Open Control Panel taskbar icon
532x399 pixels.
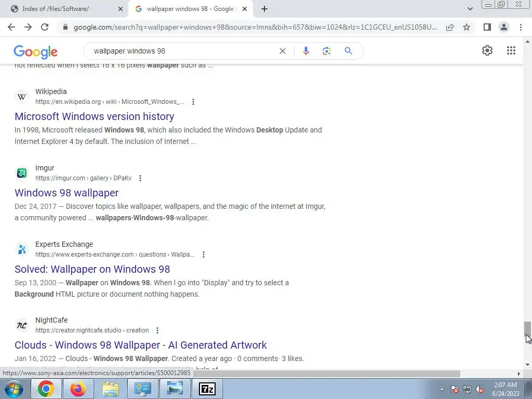[x=143, y=389]
